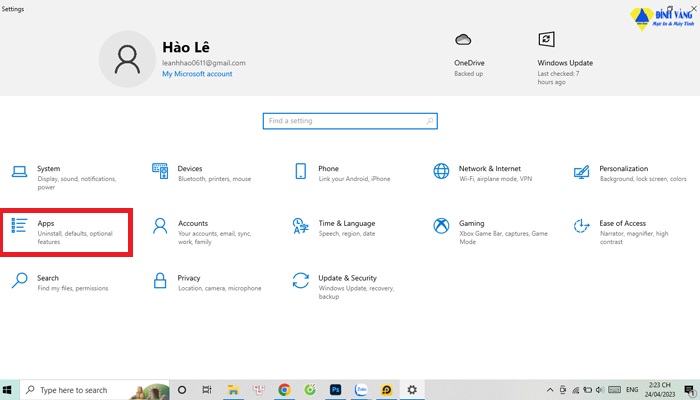Click "Xbox Game Bar, captures, Game Mode" text

[503, 238]
